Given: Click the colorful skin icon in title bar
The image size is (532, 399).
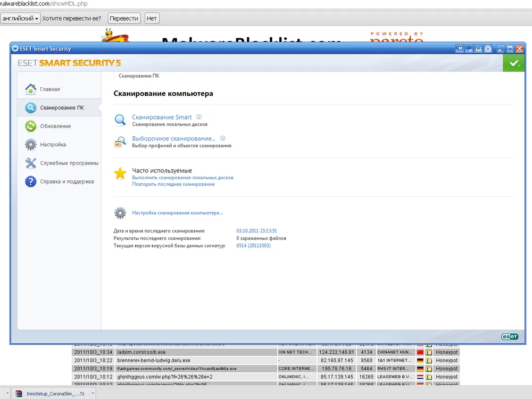Looking at the screenshot, I should [479, 49].
